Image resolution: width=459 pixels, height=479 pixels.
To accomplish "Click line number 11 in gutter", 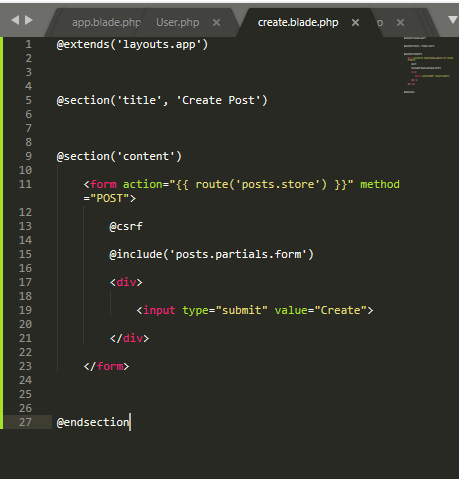I will coord(25,184).
